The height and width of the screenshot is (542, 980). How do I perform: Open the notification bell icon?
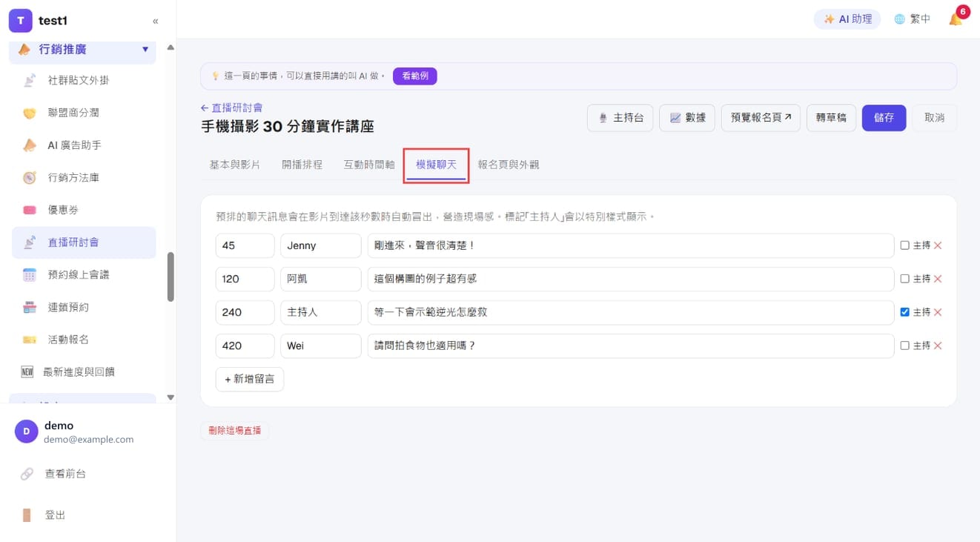956,19
